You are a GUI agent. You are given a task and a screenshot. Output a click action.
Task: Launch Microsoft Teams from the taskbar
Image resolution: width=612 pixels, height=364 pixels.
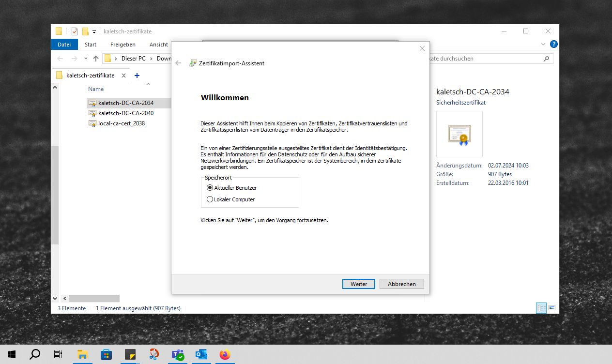pos(178,354)
